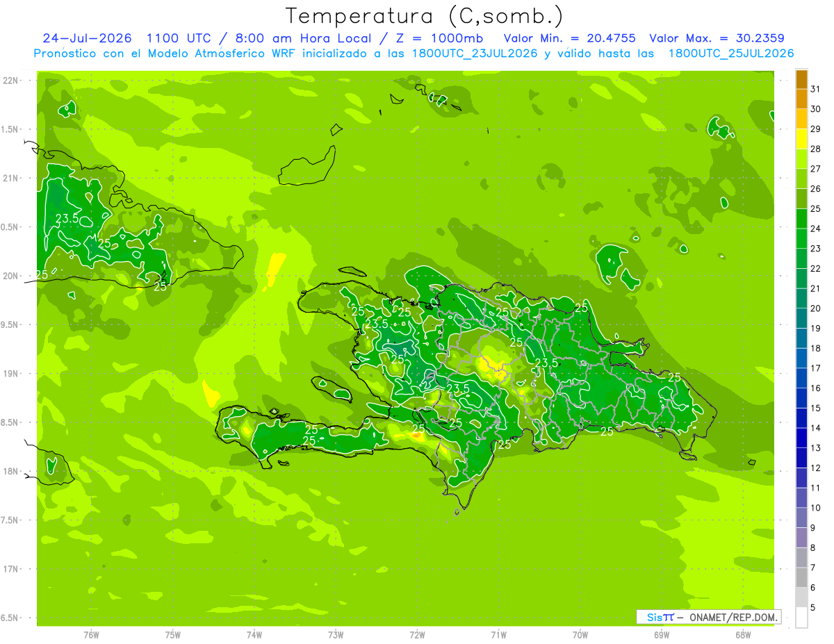
Task: Click the color swatch between 12 and 13
Action: pos(801,458)
